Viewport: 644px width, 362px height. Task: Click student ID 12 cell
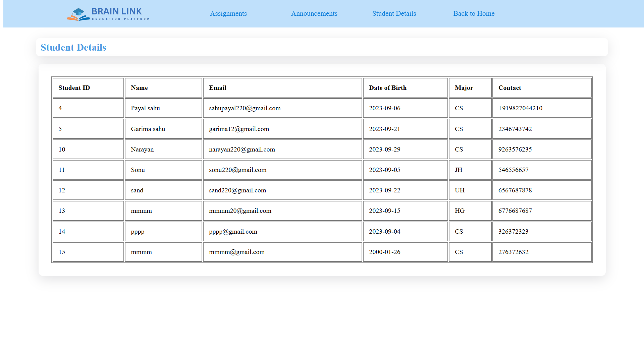62,190
